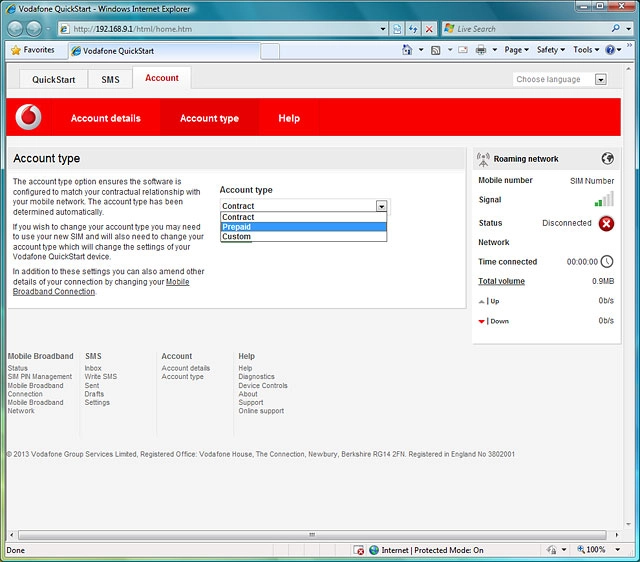
Task: Open Diagnostics link in footer
Action: (256, 377)
